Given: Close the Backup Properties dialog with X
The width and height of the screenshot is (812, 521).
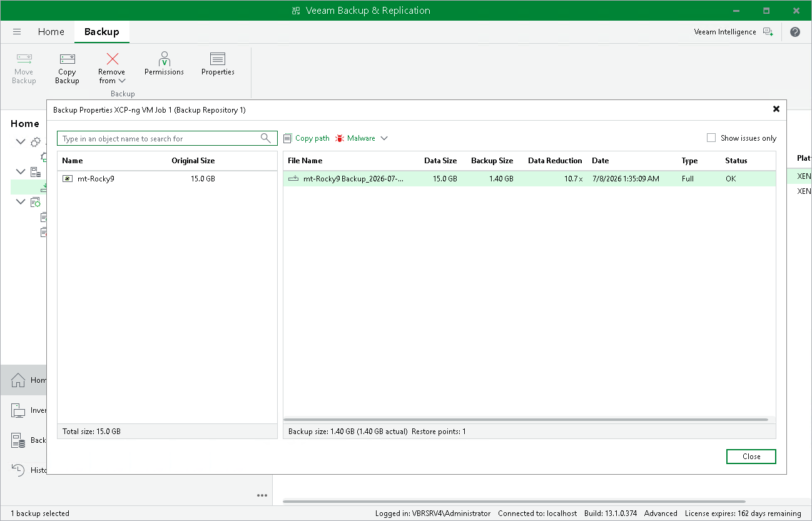Looking at the screenshot, I should click(776, 109).
